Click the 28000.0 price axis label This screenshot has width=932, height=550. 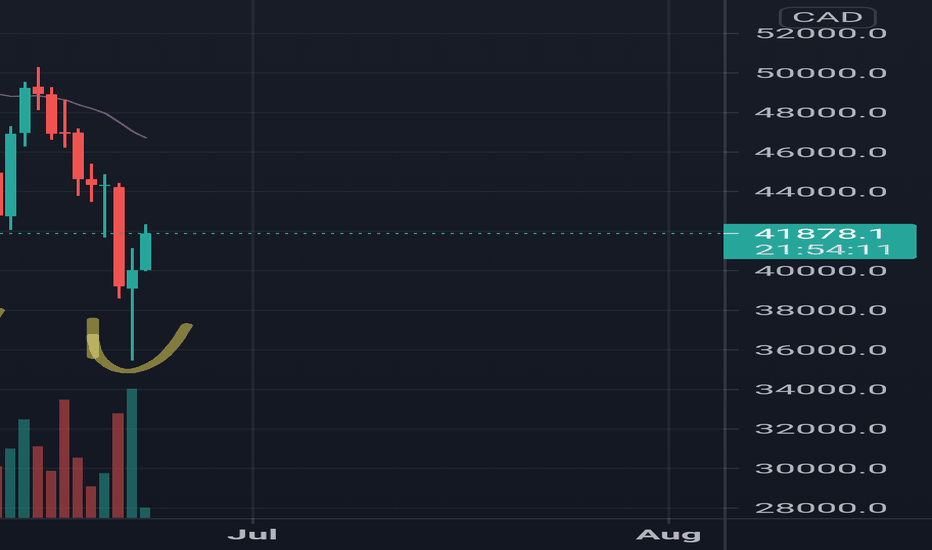click(x=821, y=508)
